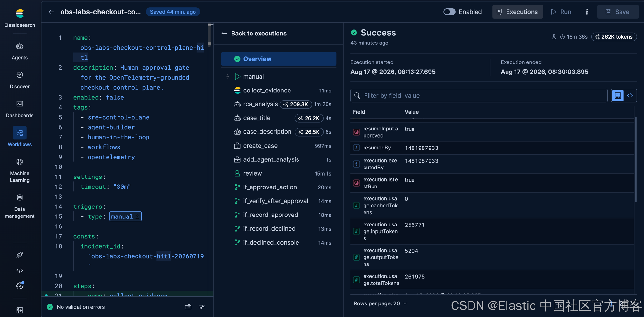Click the manual trigger type in YAML

125,216
